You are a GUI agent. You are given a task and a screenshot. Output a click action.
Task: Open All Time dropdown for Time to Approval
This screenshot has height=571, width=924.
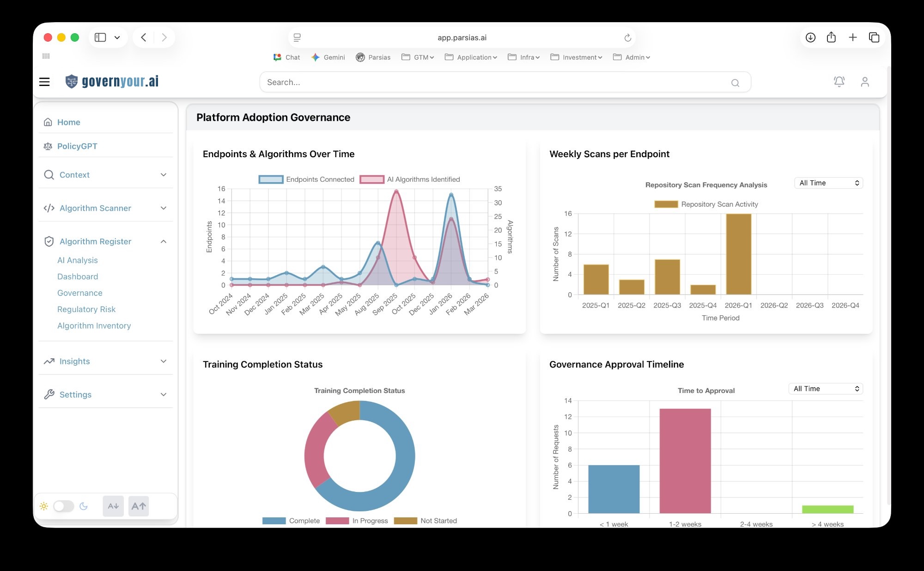click(x=825, y=389)
